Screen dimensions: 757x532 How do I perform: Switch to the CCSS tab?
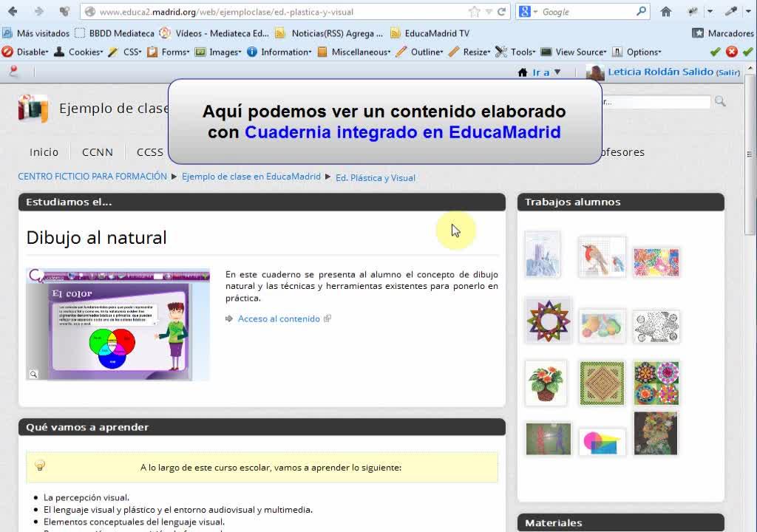click(150, 152)
